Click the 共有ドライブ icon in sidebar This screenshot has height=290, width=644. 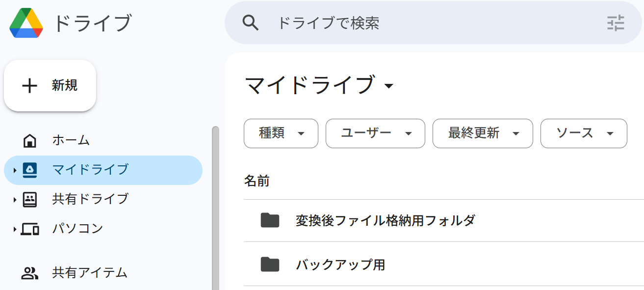30,199
